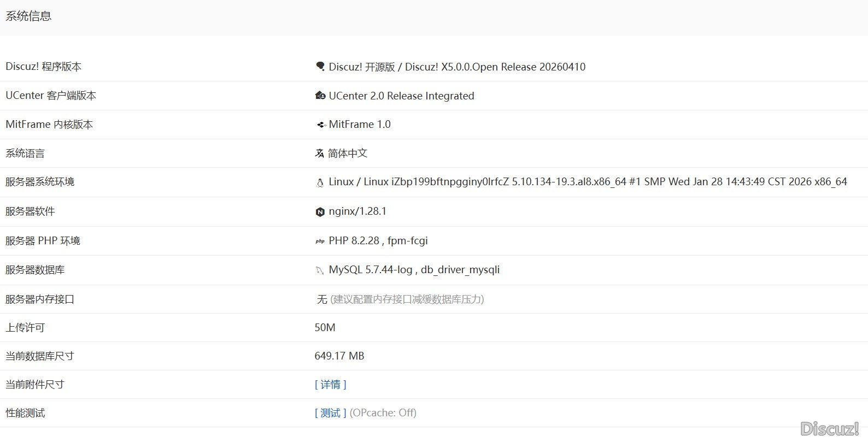Screen dimensions: 868x442
Task: Click the 649.17 MB database size value
Action: pyautogui.click(x=339, y=356)
